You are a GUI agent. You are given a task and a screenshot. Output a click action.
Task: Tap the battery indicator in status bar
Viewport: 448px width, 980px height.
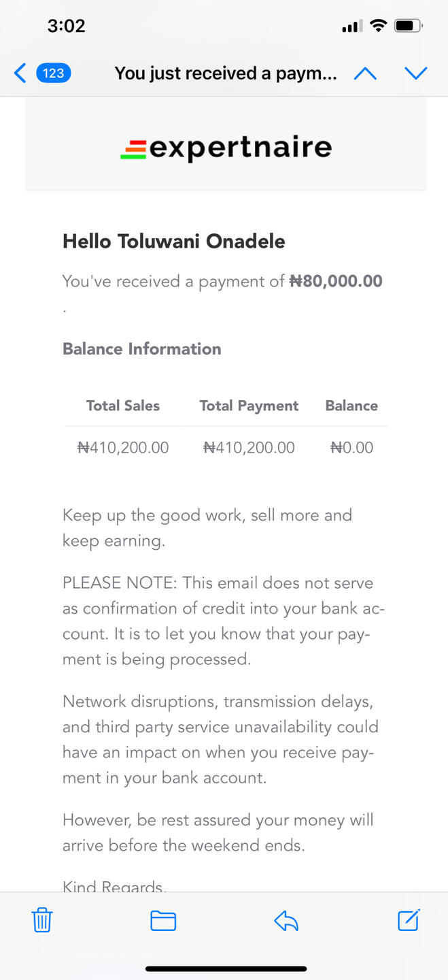click(409, 27)
